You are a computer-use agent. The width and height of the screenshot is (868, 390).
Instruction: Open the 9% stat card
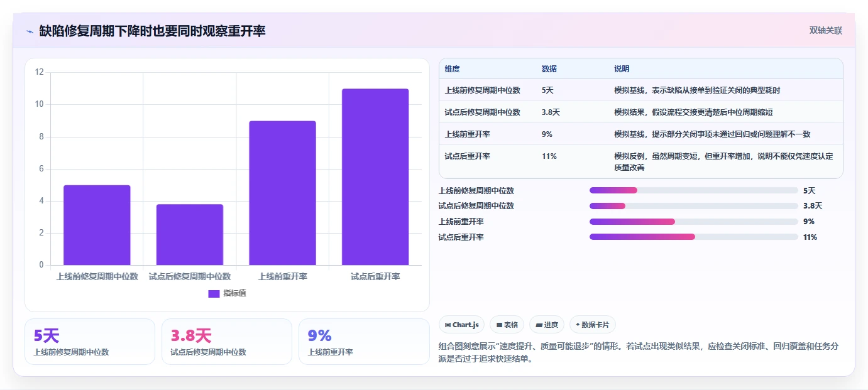364,342
